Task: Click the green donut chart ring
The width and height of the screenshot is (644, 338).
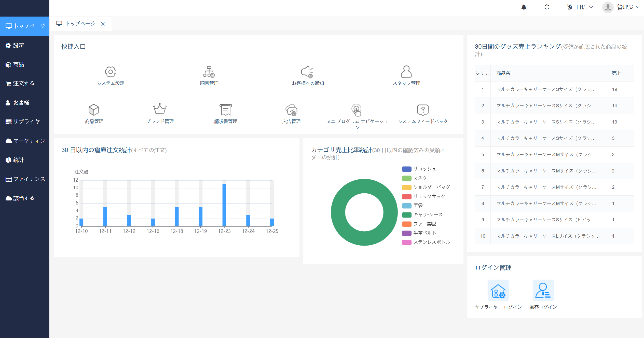Action: click(x=338, y=212)
